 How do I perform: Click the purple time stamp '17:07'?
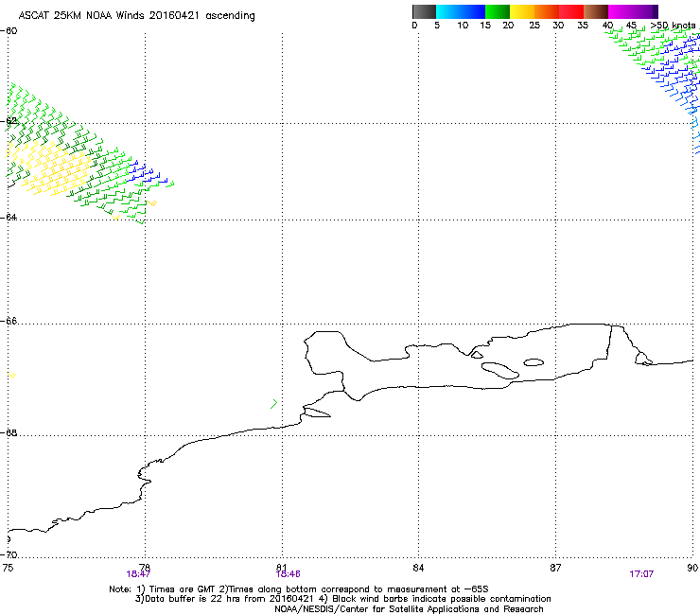pyautogui.click(x=641, y=574)
